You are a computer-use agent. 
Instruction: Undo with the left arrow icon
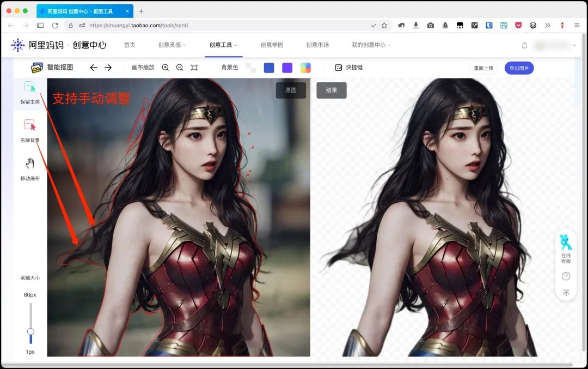pyautogui.click(x=94, y=68)
